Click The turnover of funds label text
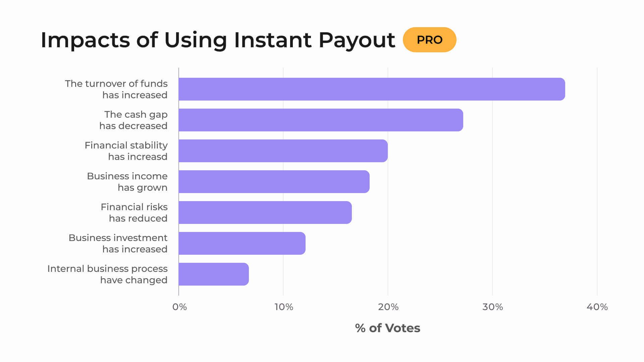This screenshot has width=644, height=362. point(116,89)
